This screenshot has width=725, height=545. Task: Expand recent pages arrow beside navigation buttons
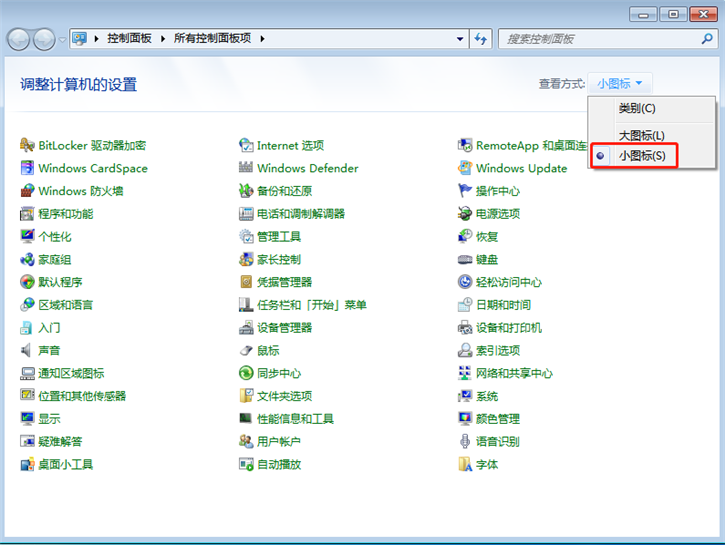62,39
